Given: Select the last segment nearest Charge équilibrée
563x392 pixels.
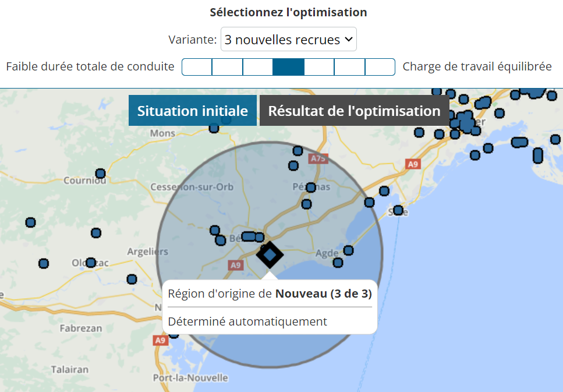Looking at the screenshot, I should (380, 67).
